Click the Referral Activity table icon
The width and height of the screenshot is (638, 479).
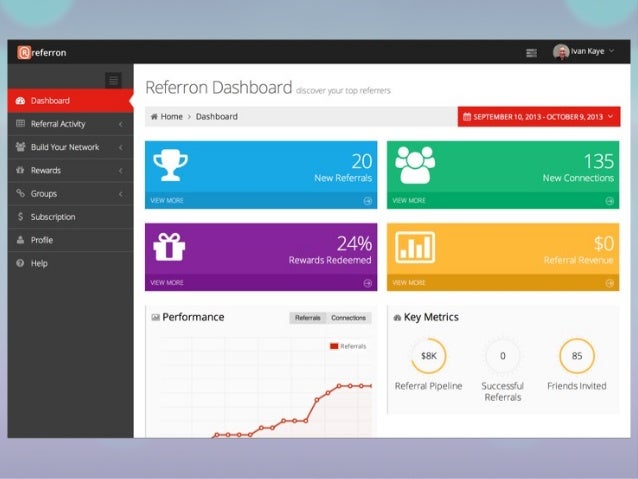click(20, 123)
